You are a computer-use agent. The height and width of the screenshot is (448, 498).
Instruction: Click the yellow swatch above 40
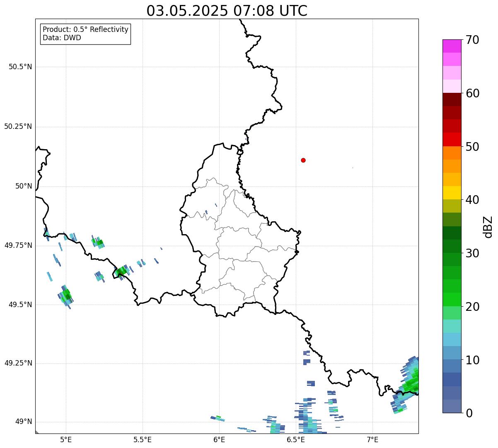click(452, 193)
